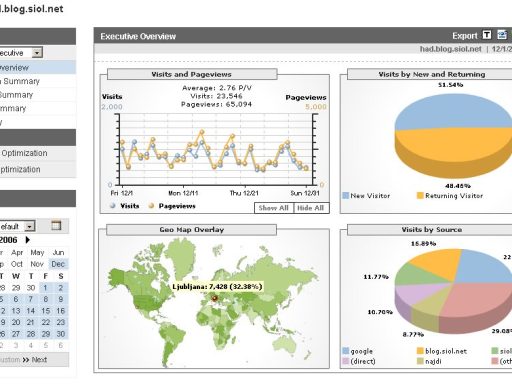Click the google blue legend swatch
Screen dimensions: 512x384
pyautogui.click(x=346, y=351)
